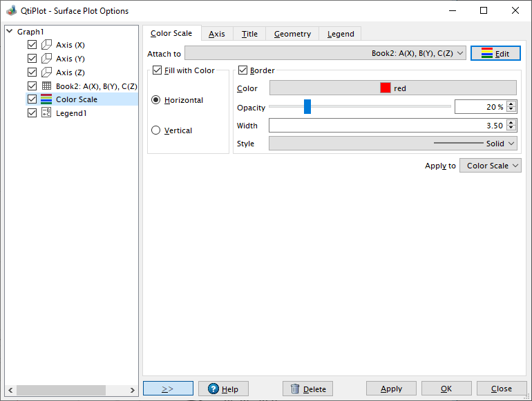Click the Book2 table icon in tree
The width and height of the screenshot is (532, 401).
click(x=46, y=86)
